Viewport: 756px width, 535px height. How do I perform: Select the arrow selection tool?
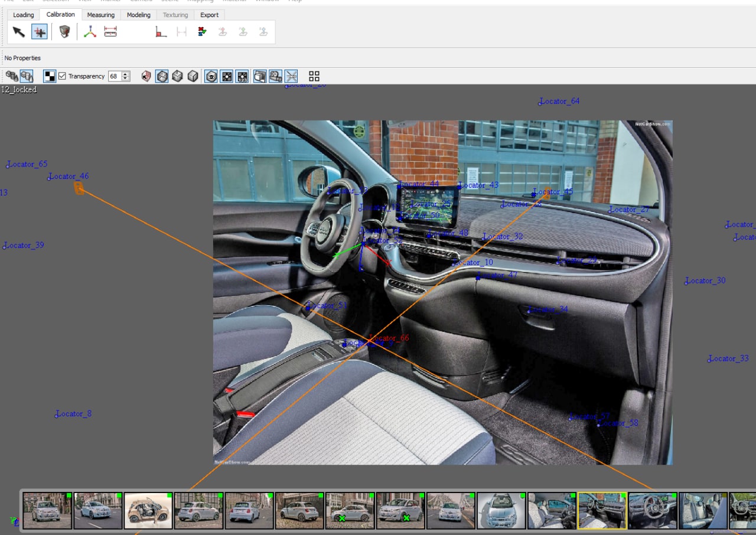pyautogui.click(x=19, y=32)
